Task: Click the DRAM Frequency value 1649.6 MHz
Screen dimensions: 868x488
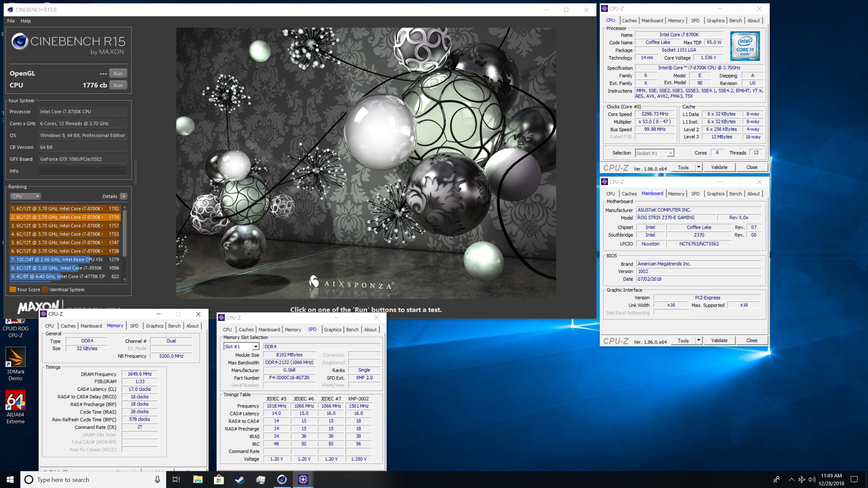Action: click(x=140, y=374)
